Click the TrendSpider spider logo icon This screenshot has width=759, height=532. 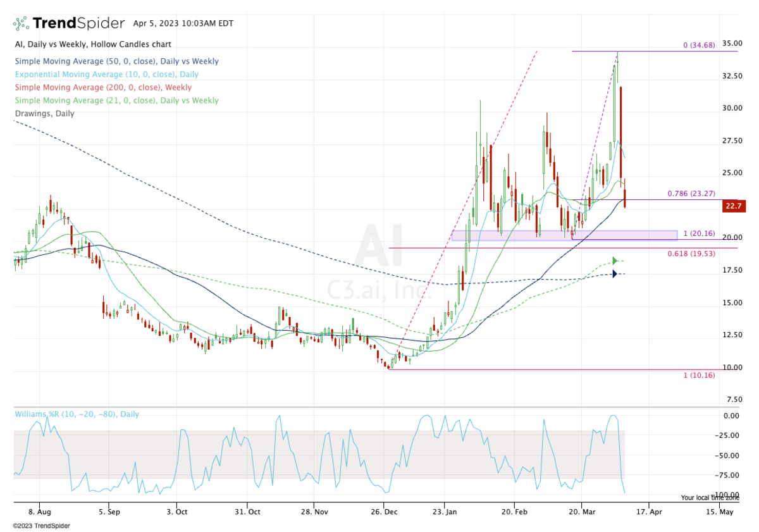(x=21, y=24)
